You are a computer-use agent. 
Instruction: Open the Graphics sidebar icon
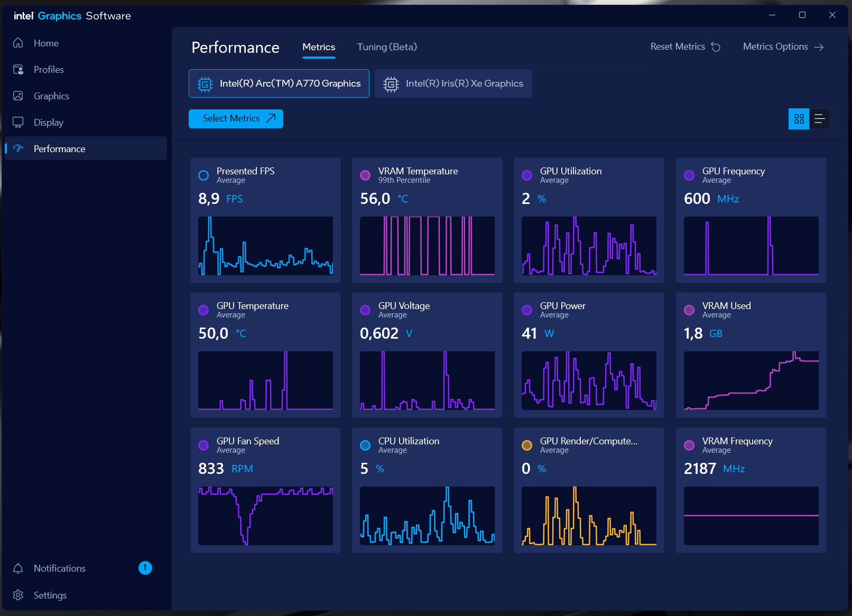pyautogui.click(x=18, y=96)
